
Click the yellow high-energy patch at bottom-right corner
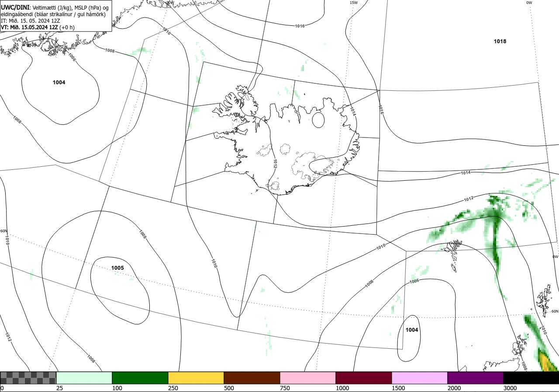[x=546, y=361]
